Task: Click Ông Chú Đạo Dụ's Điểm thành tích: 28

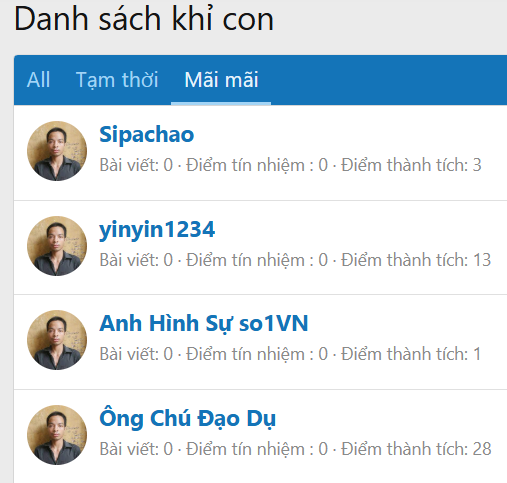Action: click(x=416, y=449)
